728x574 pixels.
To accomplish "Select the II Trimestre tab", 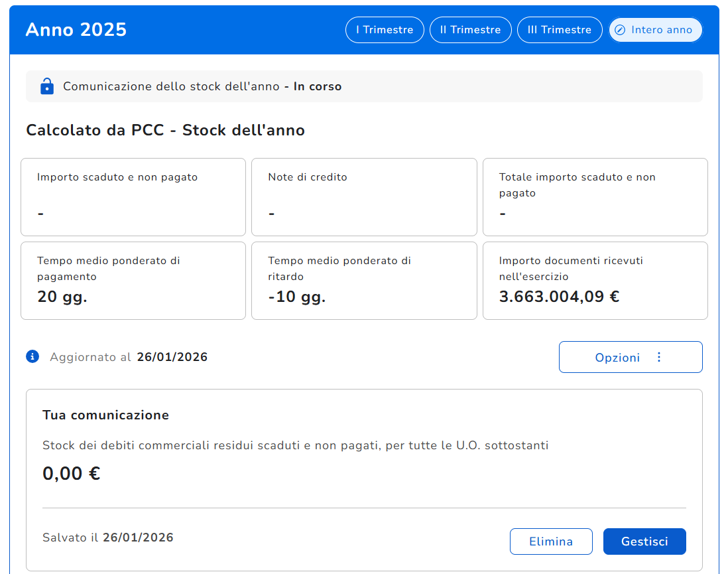I will click(470, 30).
